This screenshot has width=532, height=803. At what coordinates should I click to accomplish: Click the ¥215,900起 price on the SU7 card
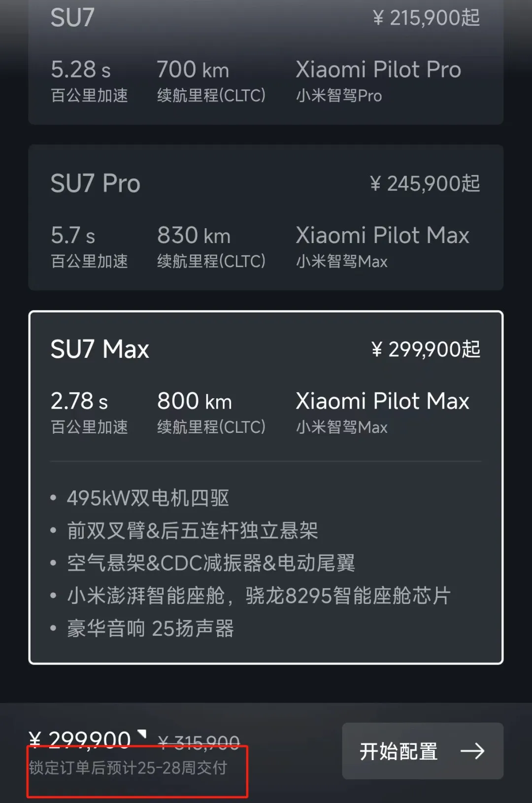click(427, 18)
